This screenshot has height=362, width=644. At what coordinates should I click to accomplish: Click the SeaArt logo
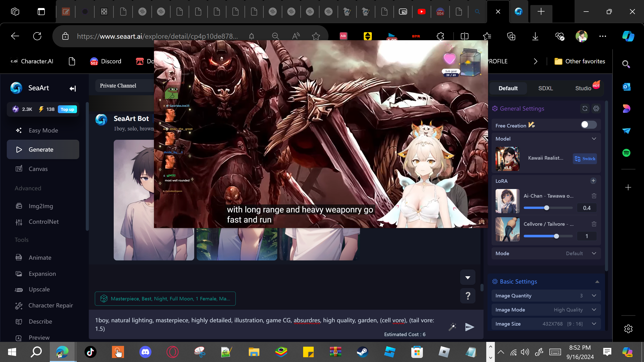16,88
